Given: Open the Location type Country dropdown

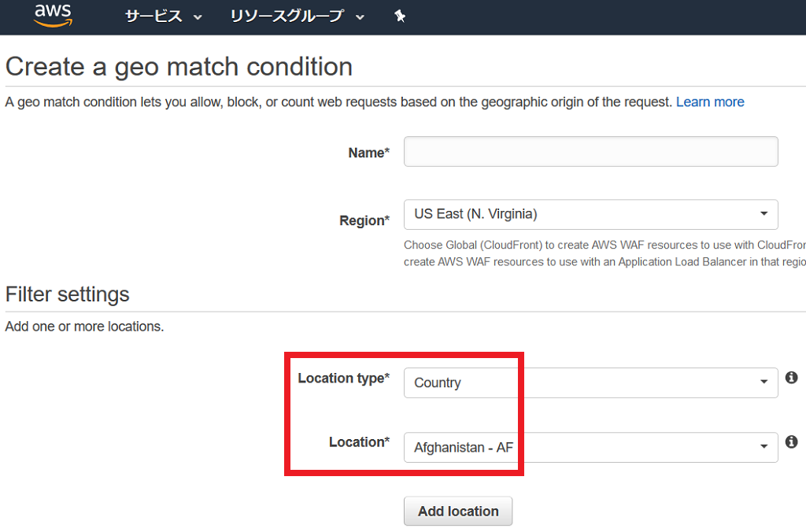Looking at the screenshot, I should coord(590,383).
